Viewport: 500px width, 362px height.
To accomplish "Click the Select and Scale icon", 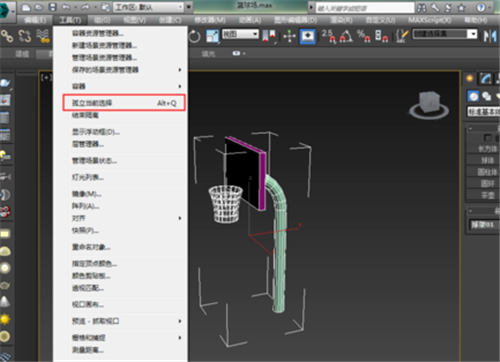I will point(212,36).
